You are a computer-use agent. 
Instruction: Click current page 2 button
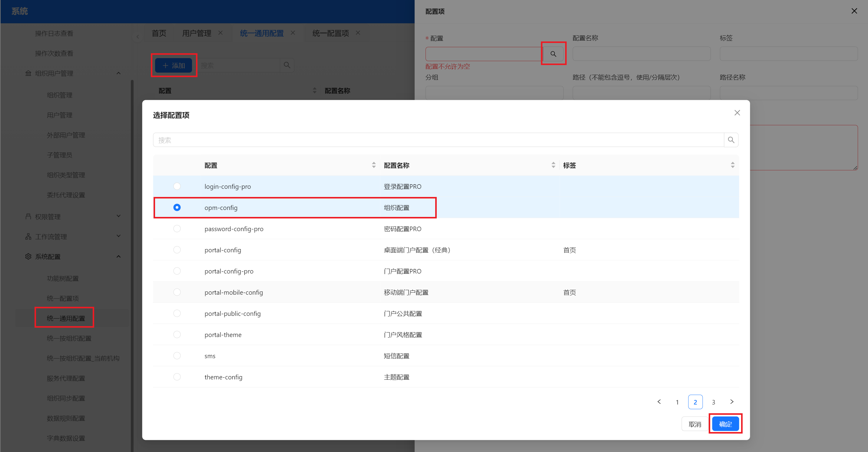click(695, 402)
